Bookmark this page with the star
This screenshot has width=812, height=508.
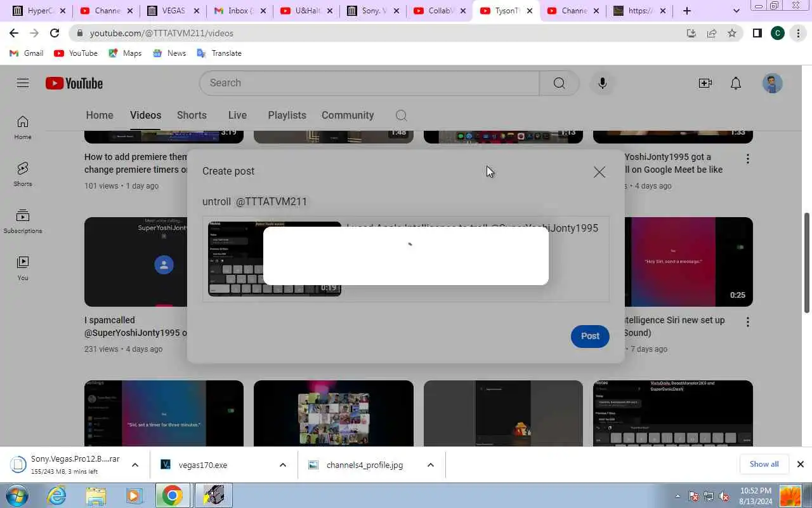(x=732, y=33)
